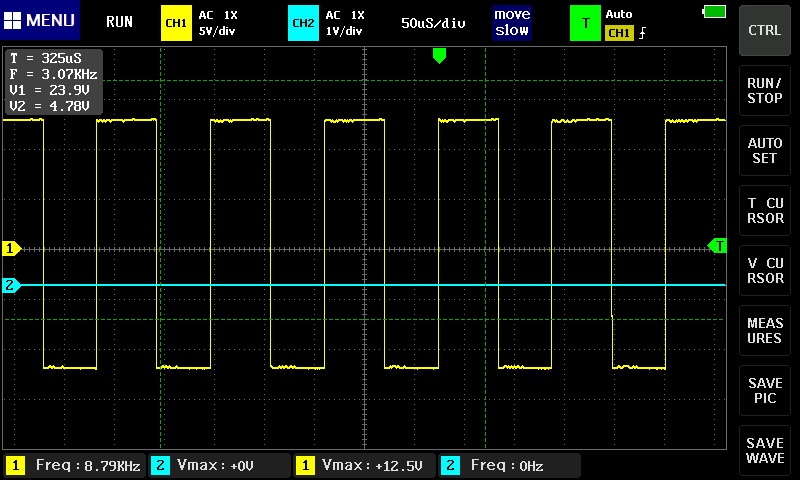
Task: Open the MEASURES panel
Action: click(765, 331)
